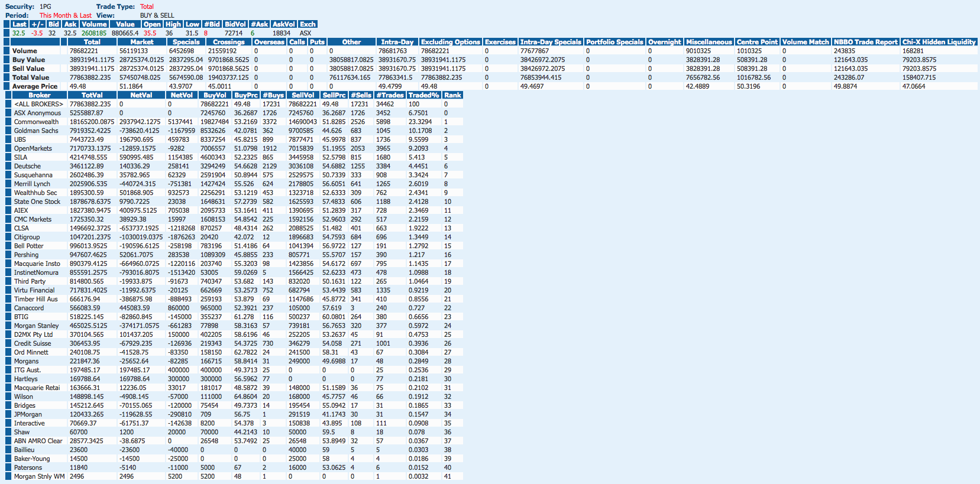The image size is (980, 484).
Task: Select the Macquarie Insto broker row
Action: (x=234, y=264)
